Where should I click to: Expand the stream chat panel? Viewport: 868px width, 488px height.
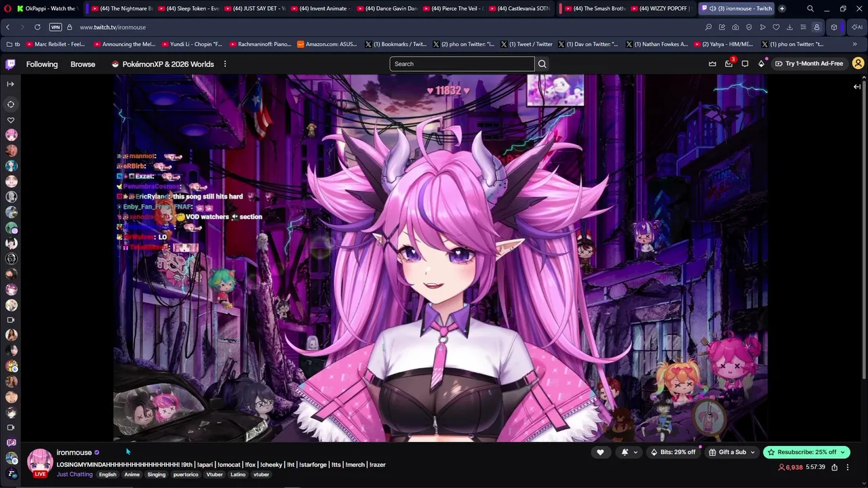click(856, 87)
